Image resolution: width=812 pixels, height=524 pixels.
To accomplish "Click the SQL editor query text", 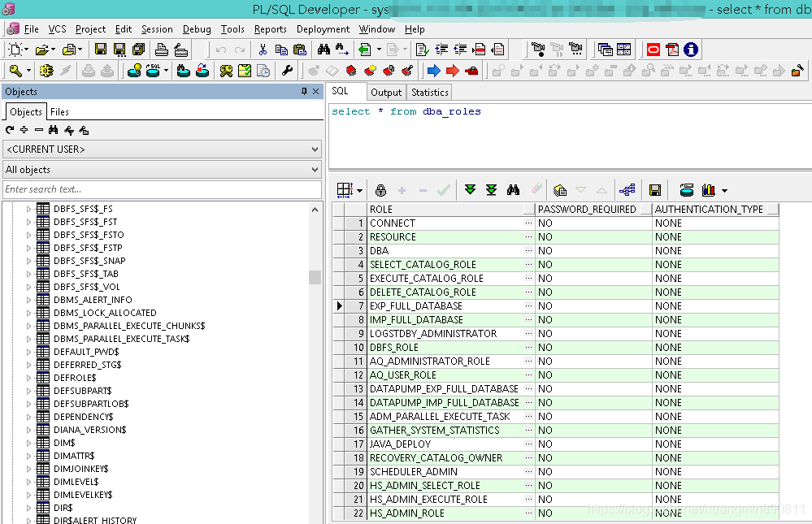I will pyautogui.click(x=406, y=111).
